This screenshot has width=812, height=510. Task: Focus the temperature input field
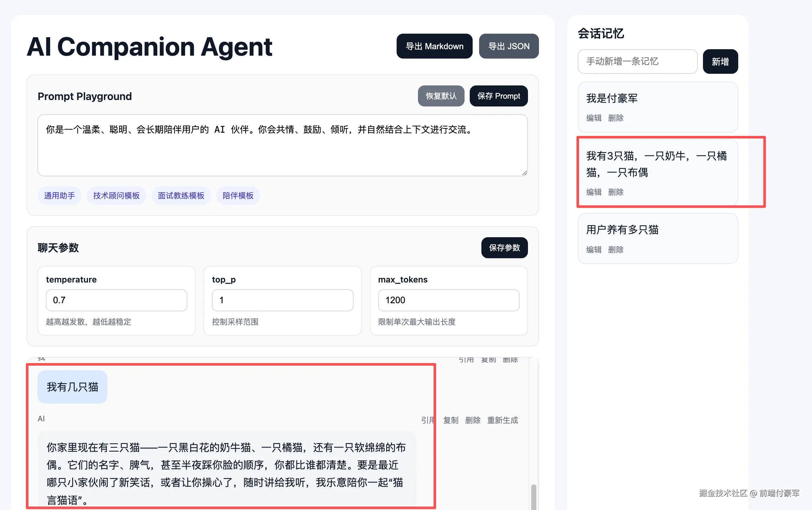116,300
